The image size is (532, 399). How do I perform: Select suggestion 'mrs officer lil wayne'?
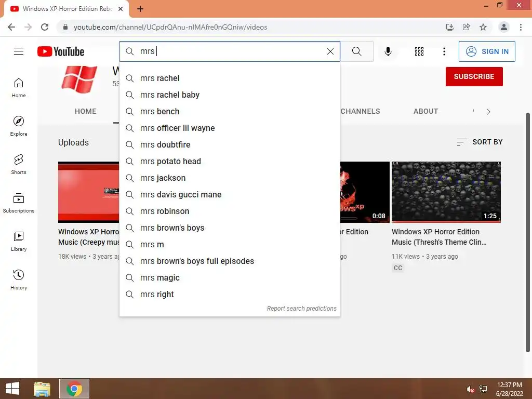pos(229,128)
